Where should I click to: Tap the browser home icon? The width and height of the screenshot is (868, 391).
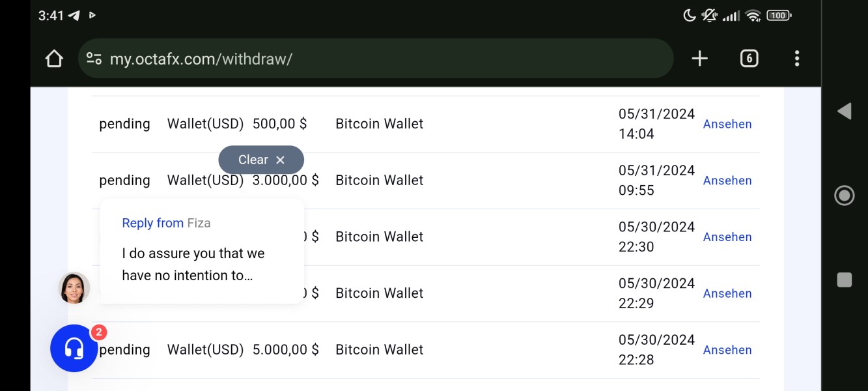click(54, 59)
